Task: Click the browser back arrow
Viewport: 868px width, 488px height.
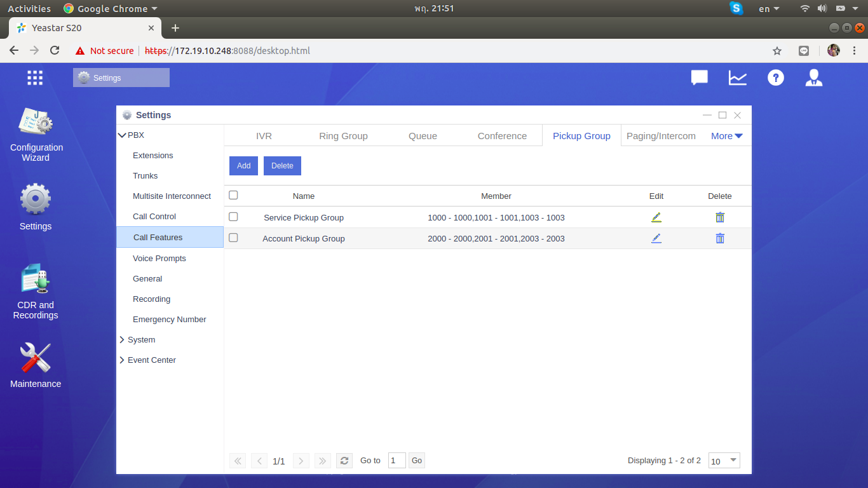Action: [14, 50]
